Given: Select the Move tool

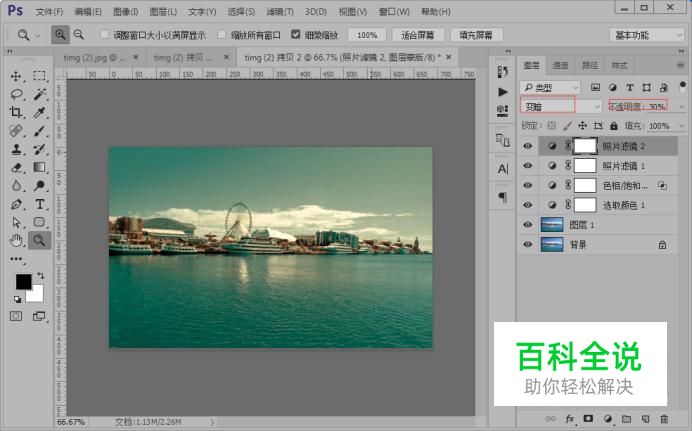Looking at the screenshot, I should coord(17,76).
